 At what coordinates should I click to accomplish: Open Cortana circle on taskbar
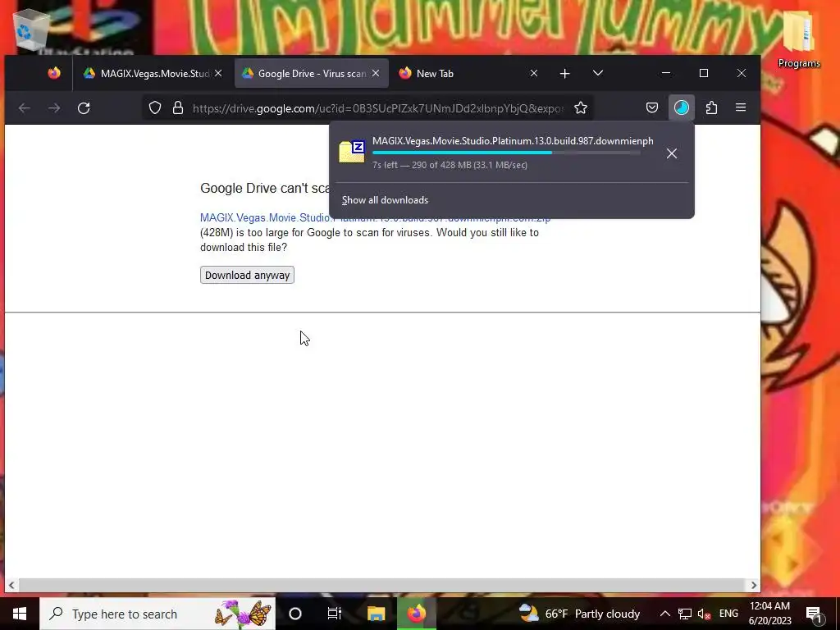[295, 614]
